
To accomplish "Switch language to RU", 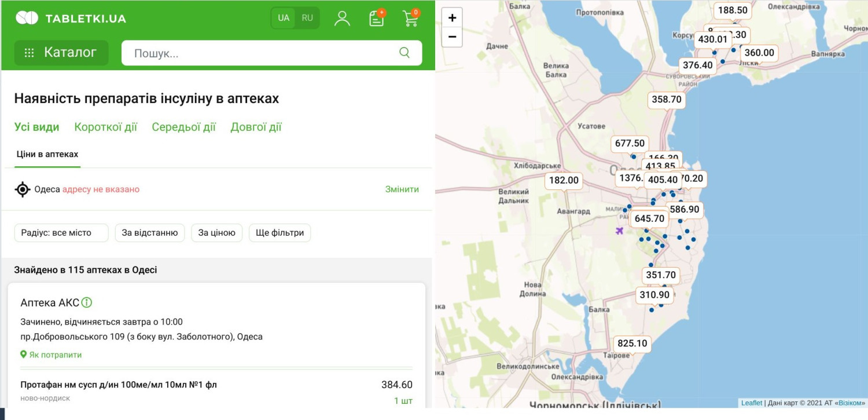I will click(307, 18).
